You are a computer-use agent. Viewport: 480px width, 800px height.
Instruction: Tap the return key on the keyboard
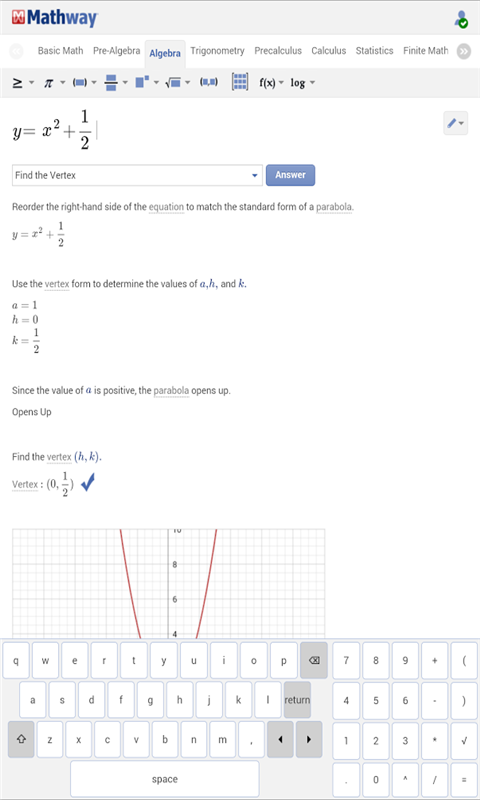point(297,699)
